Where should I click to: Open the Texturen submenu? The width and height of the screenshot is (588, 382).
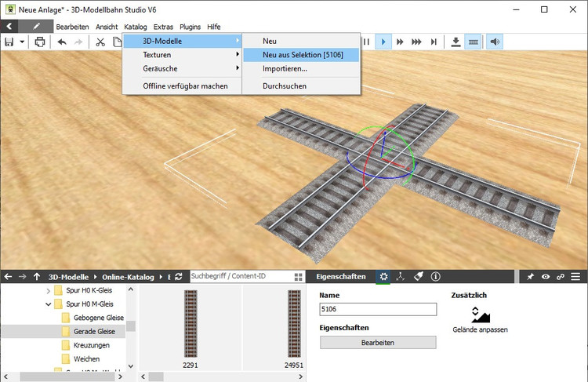pos(157,55)
